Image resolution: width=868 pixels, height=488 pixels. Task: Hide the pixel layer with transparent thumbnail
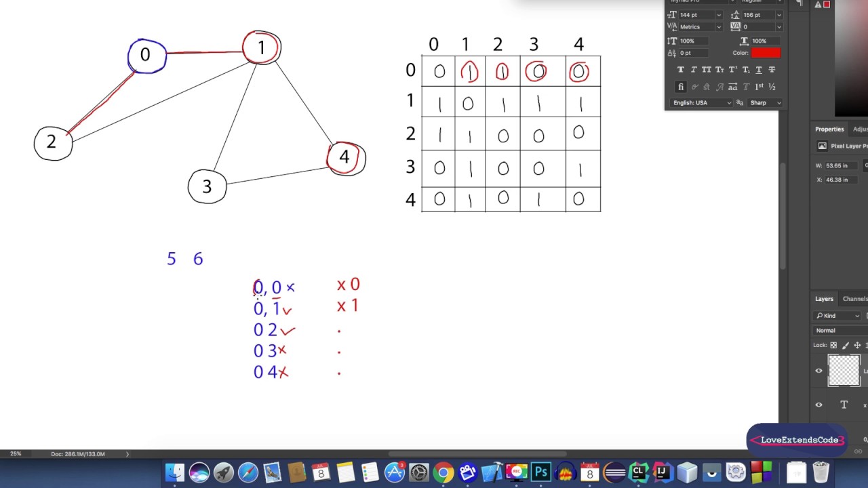818,371
